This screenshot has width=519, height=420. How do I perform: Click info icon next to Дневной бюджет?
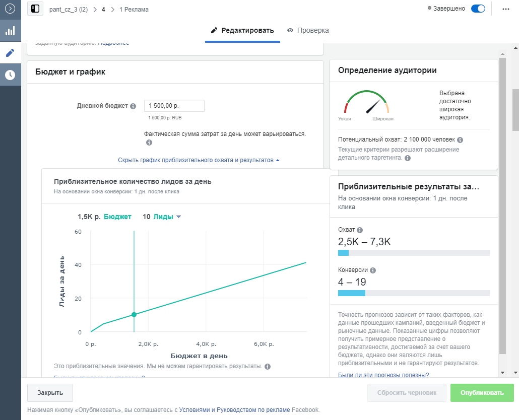133,106
